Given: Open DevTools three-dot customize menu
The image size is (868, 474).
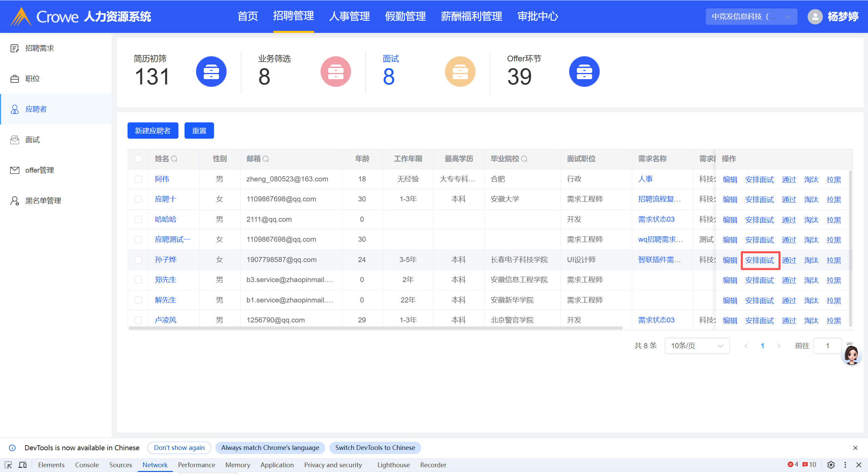Looking at the screenshot, I should click(x=845, y=465).
